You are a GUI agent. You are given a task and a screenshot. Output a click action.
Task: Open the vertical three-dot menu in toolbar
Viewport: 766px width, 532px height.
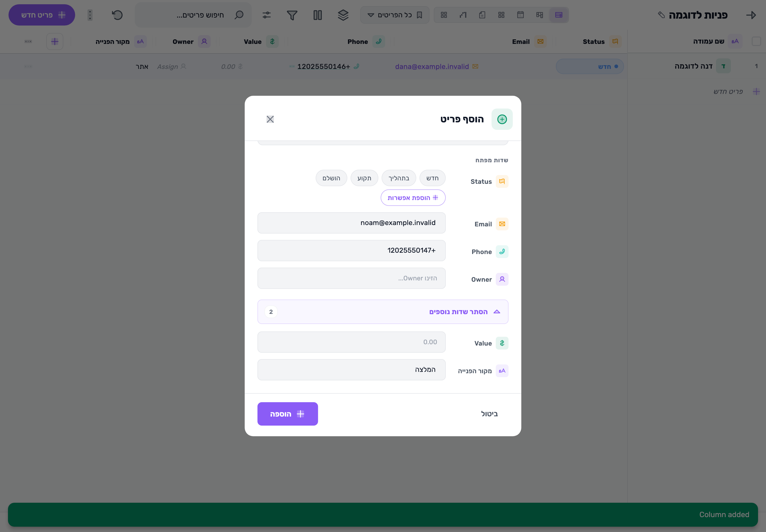click(90, 15)
